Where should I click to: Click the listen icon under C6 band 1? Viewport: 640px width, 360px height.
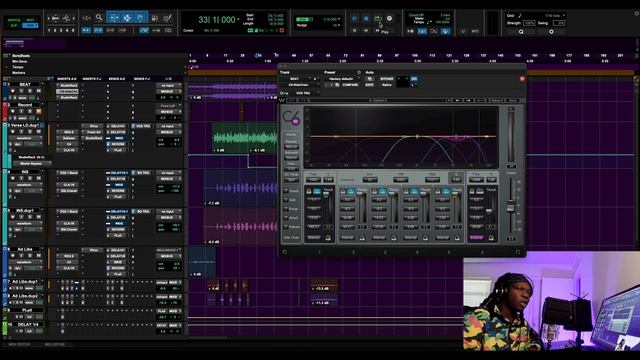point(328,238)
